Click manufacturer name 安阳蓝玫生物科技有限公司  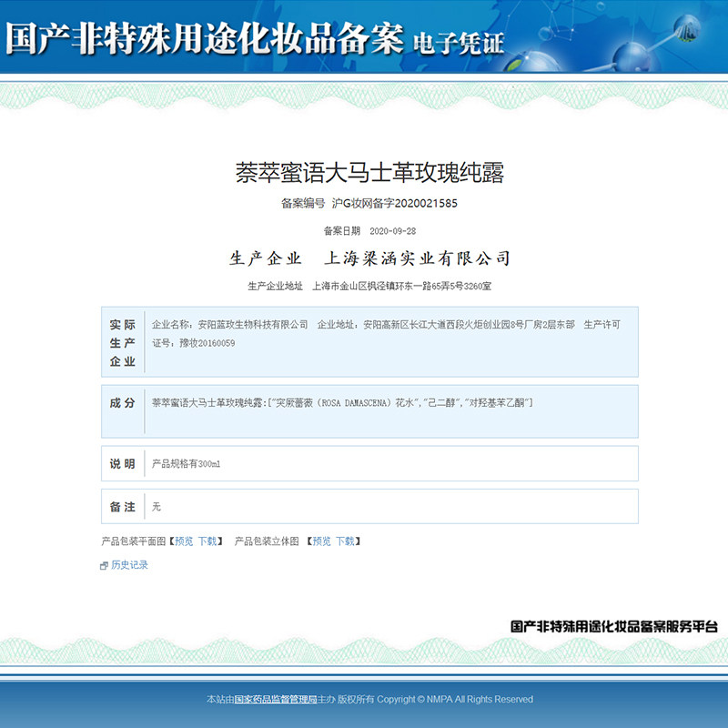pyautogui.click(x=253, y=325)
